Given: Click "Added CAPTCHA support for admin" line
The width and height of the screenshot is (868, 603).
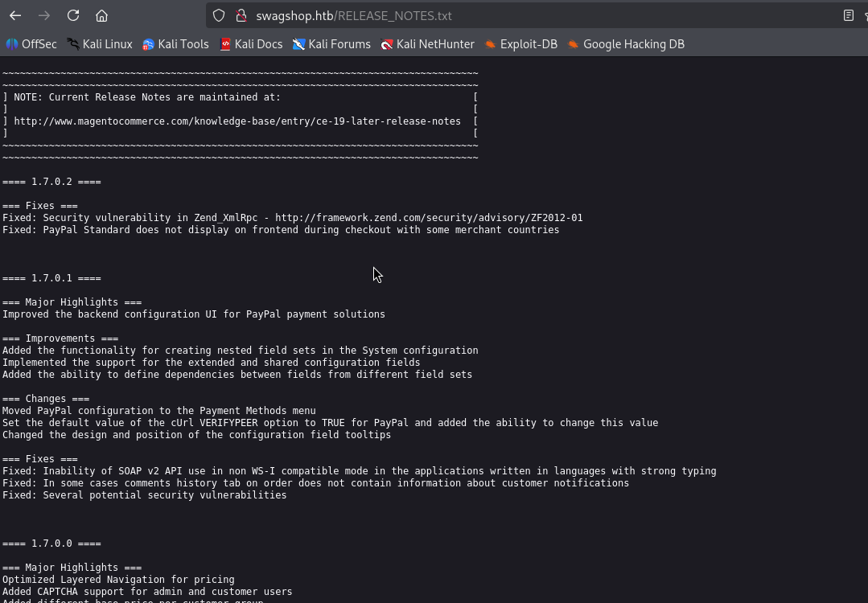Looking at the screenshot, I should (147, 592).
